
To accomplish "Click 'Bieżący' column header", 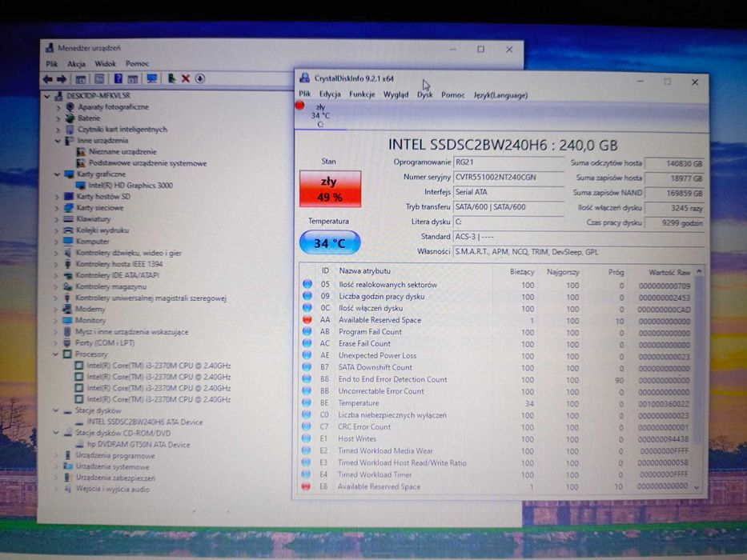I will coord(522,272).
